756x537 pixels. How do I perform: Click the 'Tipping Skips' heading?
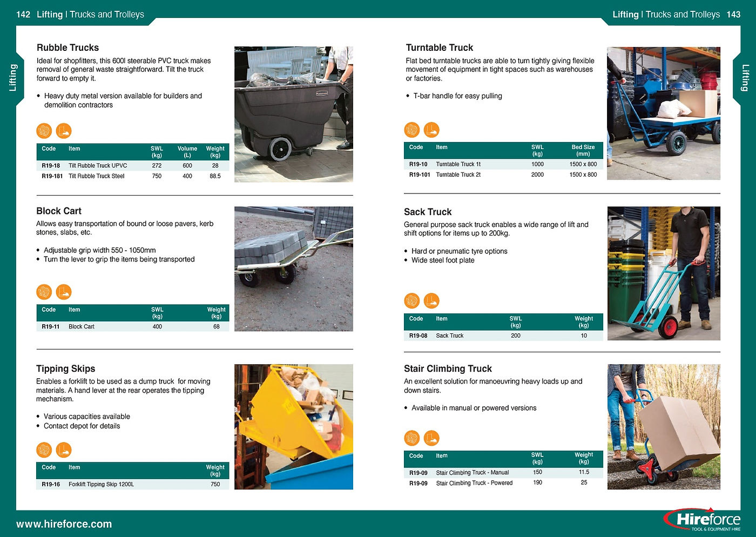[x=66, y=368]
